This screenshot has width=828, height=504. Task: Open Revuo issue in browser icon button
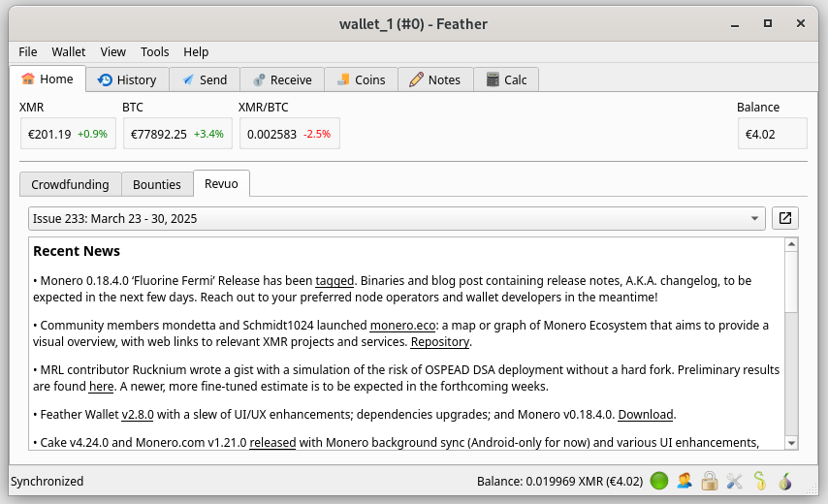tap(785, 218)
